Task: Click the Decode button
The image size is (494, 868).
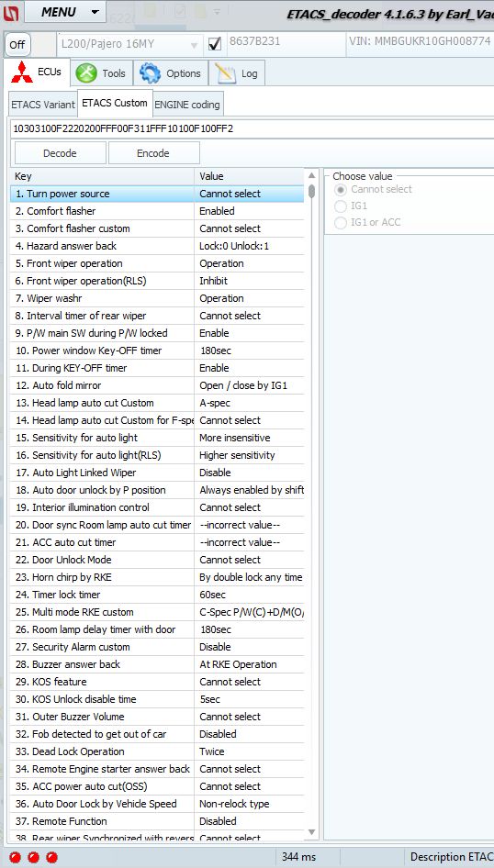Action: point(60,153)
